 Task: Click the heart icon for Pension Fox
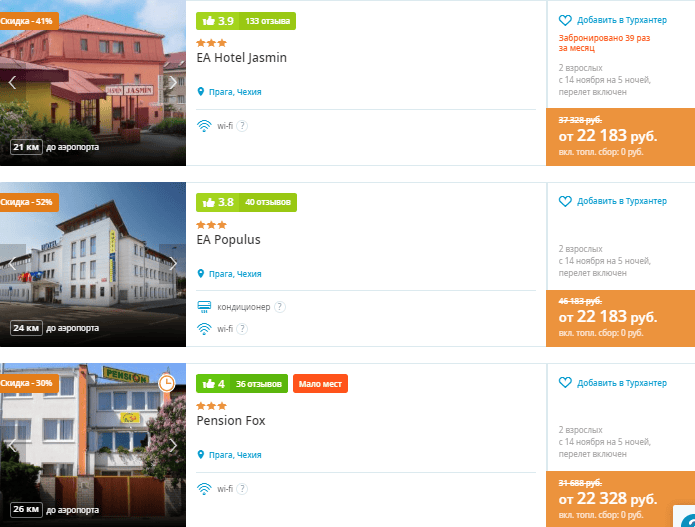point(565,383)
